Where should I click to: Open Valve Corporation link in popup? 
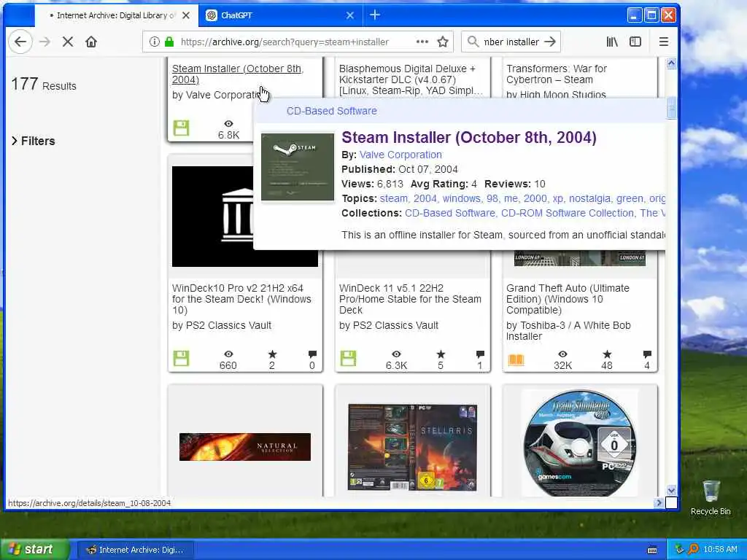400,155
